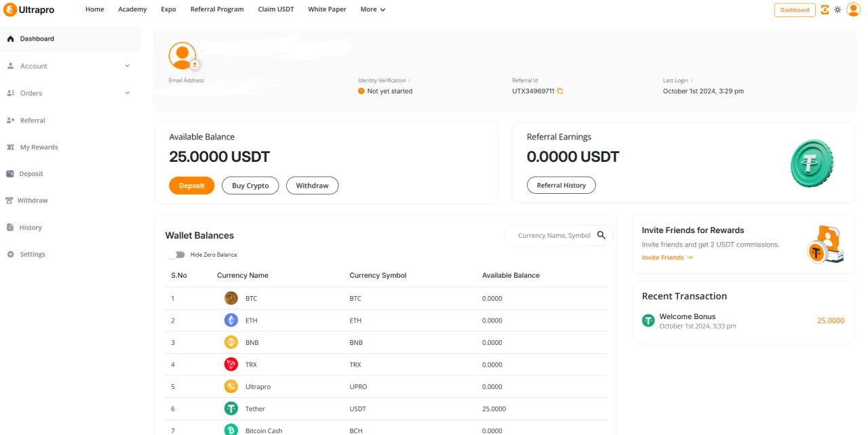Click the Orders list icon in sidebar
868x435 pixels.
pos(10,93)
